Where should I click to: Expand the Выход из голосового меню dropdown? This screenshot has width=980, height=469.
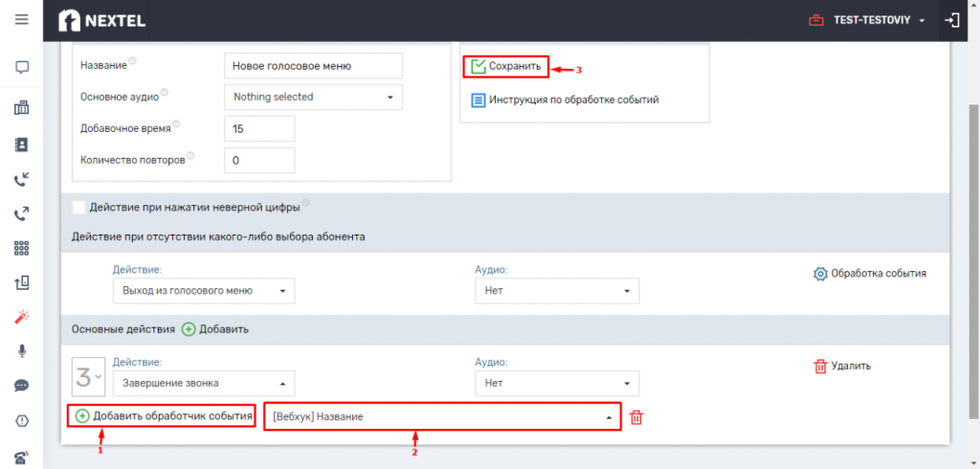coord(204,291)
